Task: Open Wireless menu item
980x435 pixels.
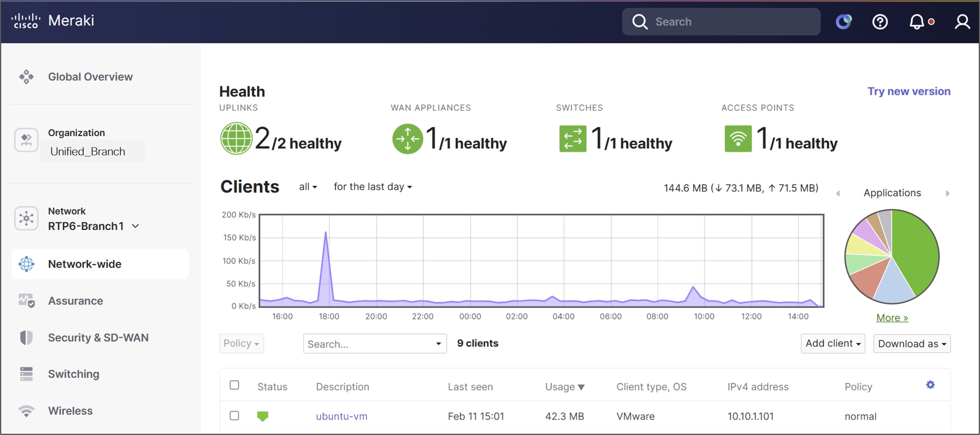Action: [71, 411]
